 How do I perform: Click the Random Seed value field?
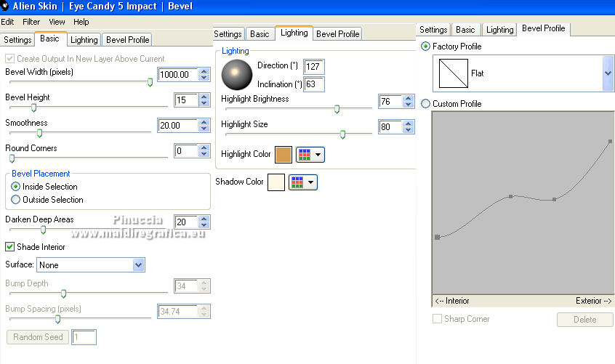(84, 337)
